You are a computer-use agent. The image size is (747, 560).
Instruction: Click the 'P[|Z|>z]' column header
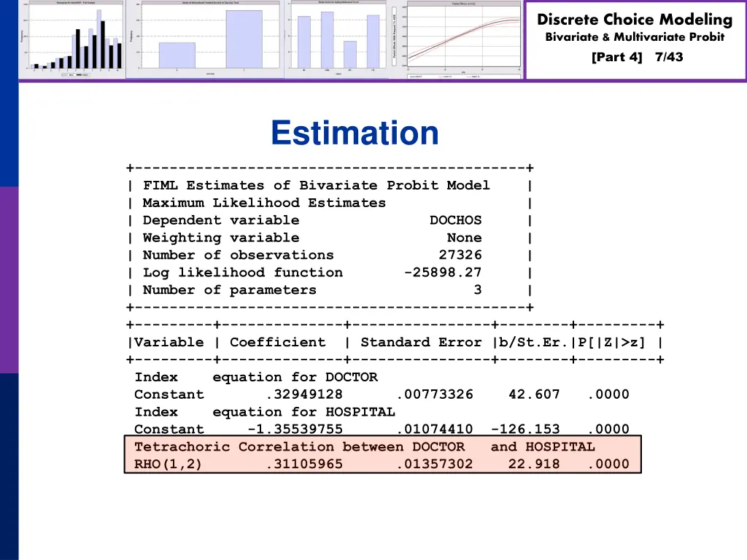pos(612,343)
